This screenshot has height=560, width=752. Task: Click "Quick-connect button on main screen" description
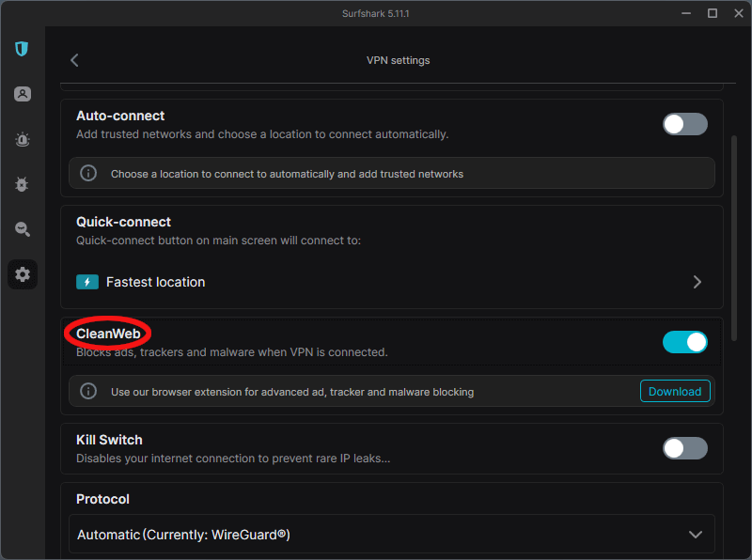point(218,241)
